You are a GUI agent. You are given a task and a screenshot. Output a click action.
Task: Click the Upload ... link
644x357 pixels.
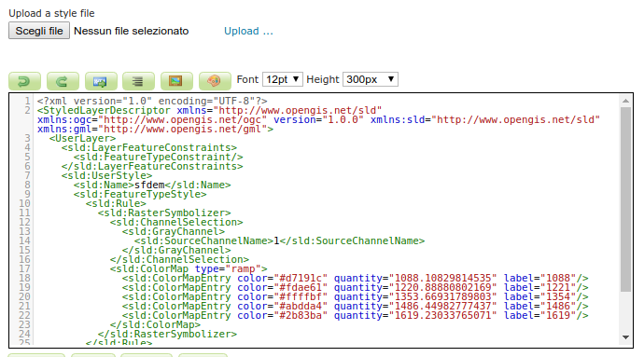pyautogui.click(x=248, y=31)
